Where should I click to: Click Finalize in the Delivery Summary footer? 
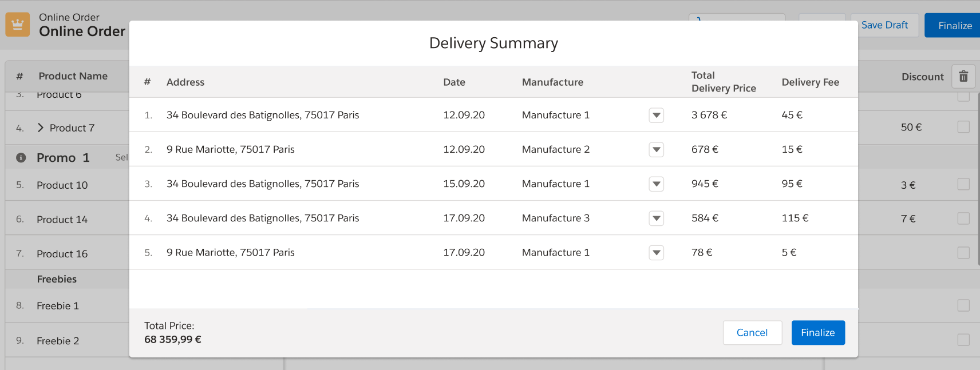818,332
